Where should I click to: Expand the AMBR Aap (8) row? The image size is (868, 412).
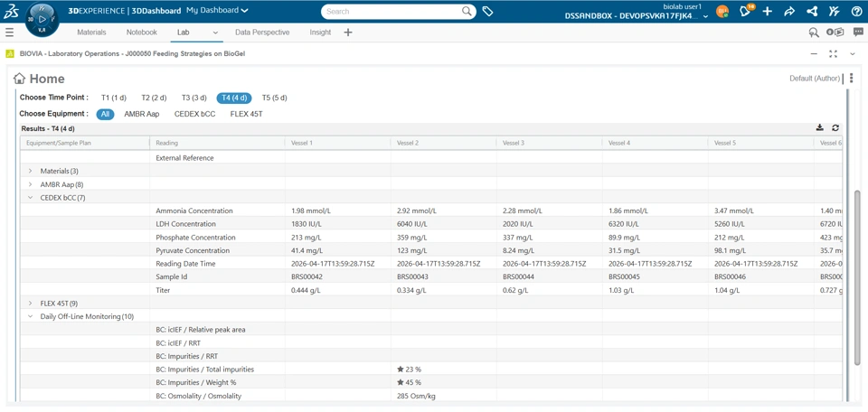click(x=31, y=184)
